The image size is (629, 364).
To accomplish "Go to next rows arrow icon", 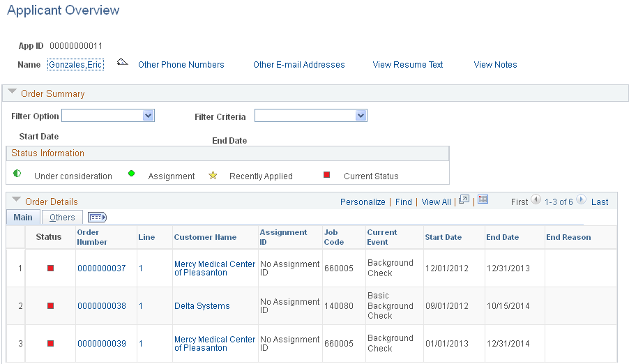I will coord(582,199).
